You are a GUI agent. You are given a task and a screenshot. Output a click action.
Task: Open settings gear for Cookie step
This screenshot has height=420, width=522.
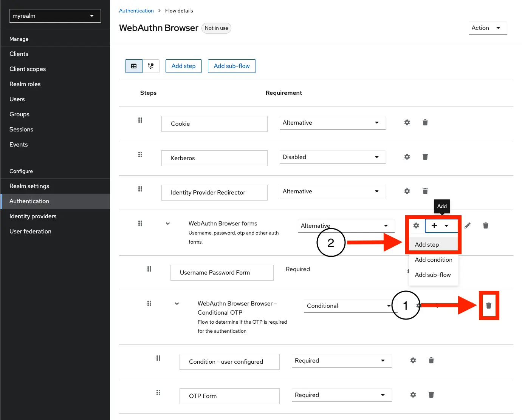click(407, 122)
